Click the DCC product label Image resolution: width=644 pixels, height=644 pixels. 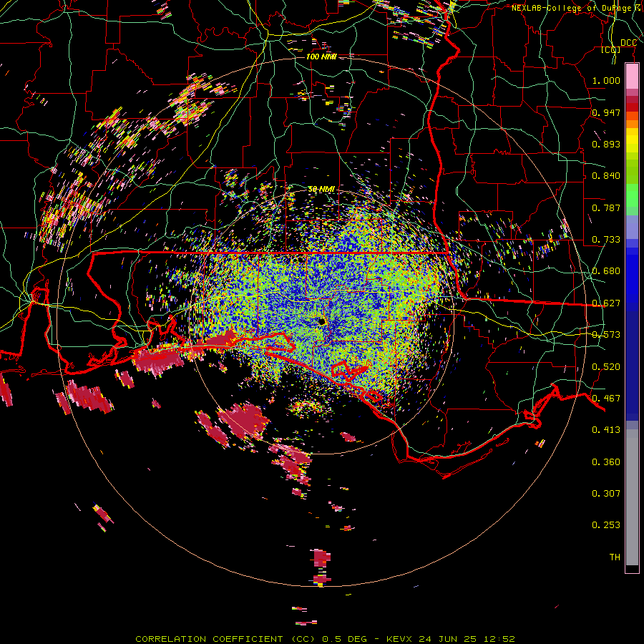coord(628,43)
